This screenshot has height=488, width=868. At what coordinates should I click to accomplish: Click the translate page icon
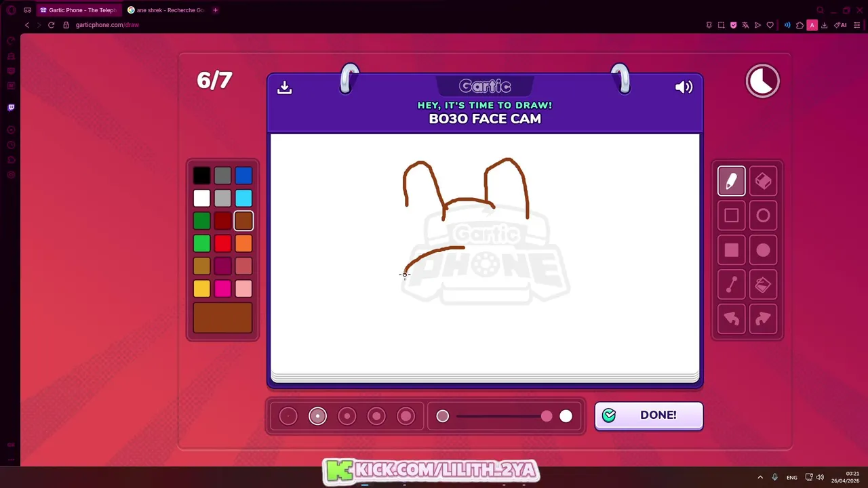tap(745, 25)
